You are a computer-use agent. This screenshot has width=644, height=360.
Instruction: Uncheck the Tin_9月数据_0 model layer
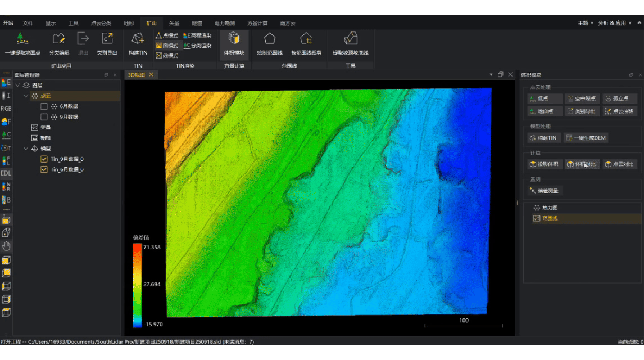tap(44, 159)
